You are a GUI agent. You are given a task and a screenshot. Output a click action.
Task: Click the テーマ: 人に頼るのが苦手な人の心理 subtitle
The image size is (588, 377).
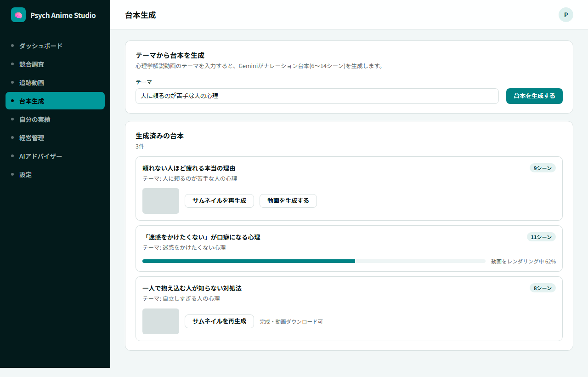(x=190, y=178)
